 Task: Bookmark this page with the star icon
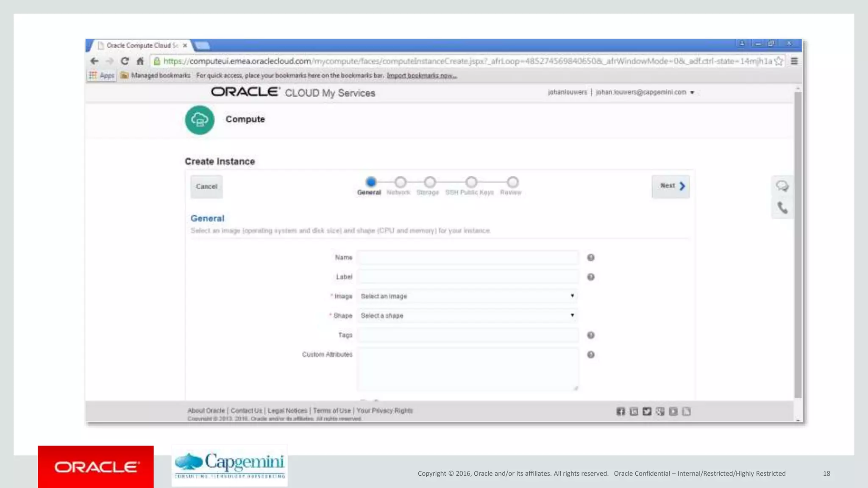[x=778, y=61]
